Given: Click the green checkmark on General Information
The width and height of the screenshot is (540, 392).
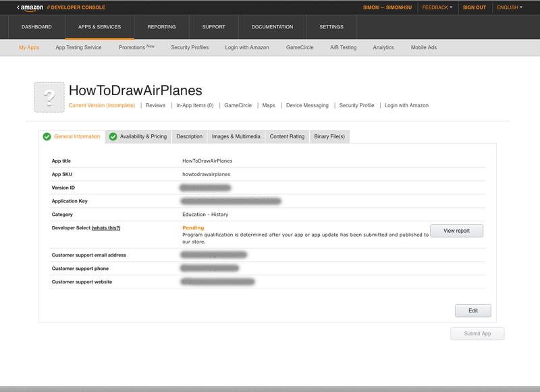Looking at the screenshot, I should click(x=47, y=137).
